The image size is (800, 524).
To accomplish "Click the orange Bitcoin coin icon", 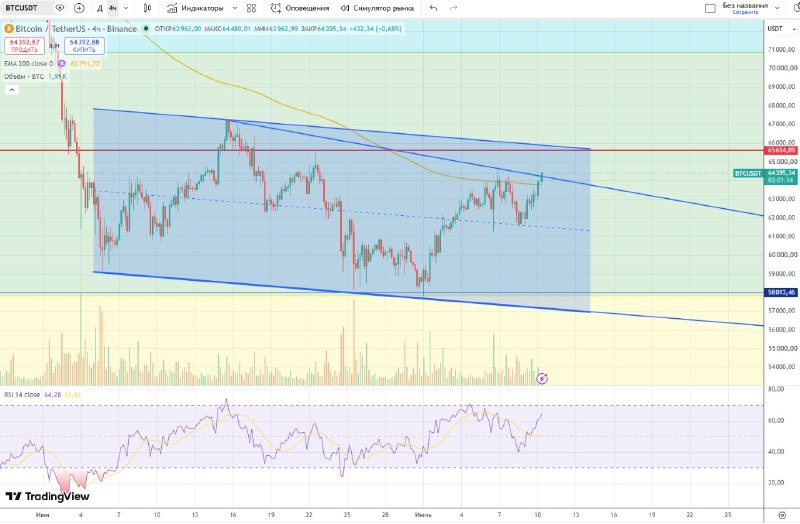I will tap(9, 29).
